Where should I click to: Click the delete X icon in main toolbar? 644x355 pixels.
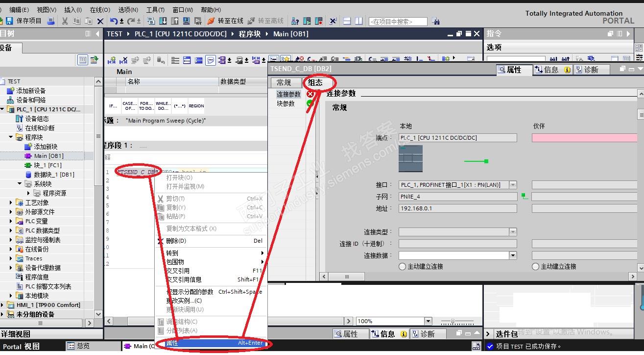(x=100, y=21)
